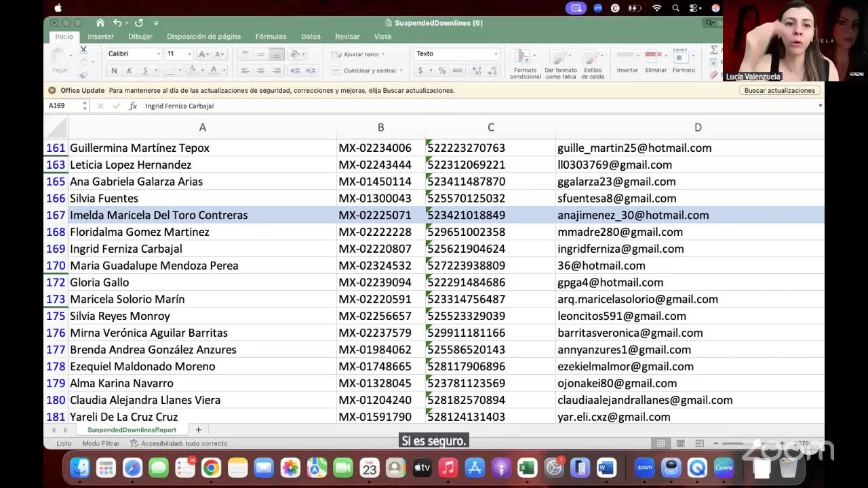This screenshot has width=868, height=488.
Task: Click Buscar actualizaciones button
Action: [x=779, y=90]
